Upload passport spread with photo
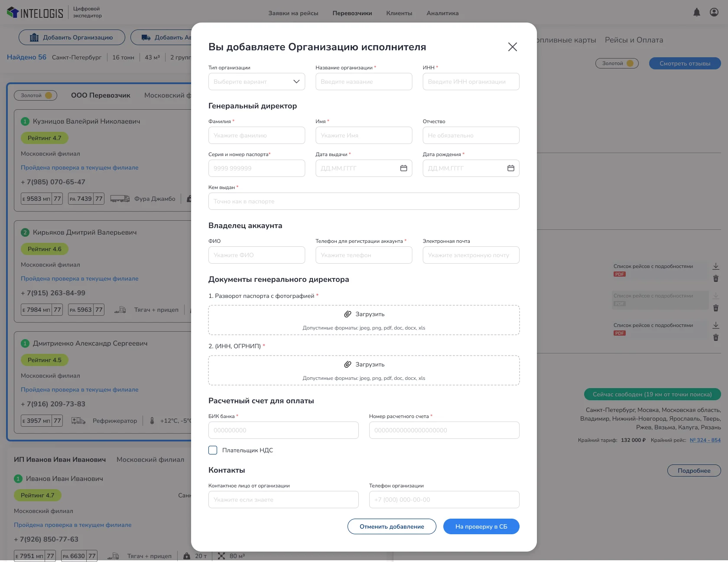728x562 pixels. click(364, 320)
